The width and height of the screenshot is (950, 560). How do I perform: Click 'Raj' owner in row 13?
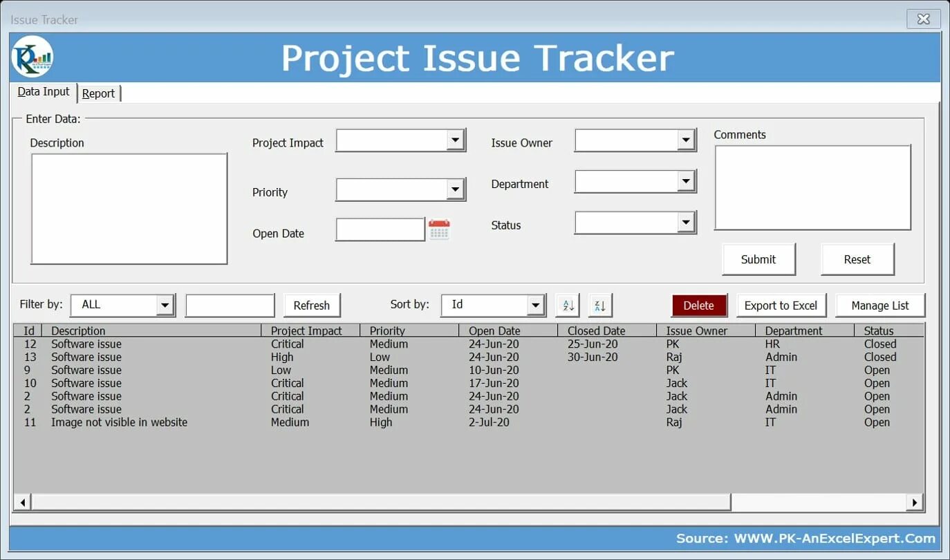(x=674, y=357)
